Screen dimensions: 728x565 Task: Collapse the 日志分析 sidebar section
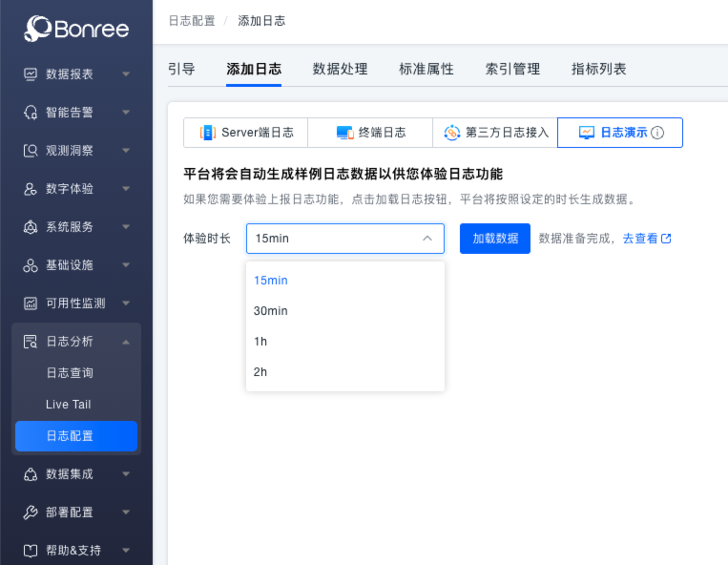(x=126, y=342)
